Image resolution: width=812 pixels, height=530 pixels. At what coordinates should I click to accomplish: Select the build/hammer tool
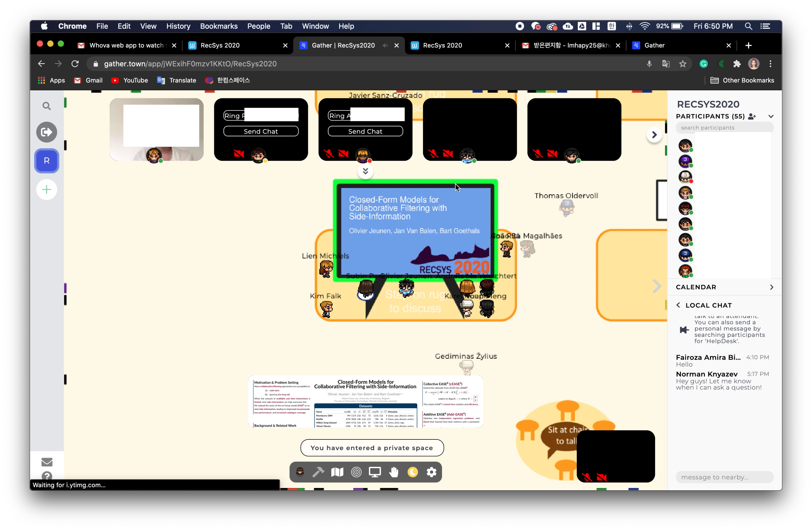click(318, 471)
